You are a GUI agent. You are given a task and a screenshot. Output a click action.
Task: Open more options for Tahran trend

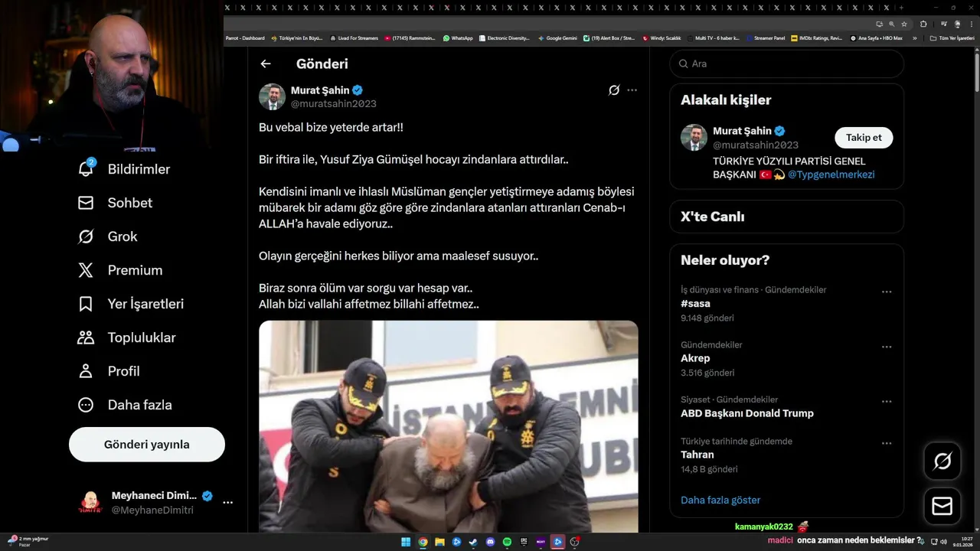coord(887,443)
